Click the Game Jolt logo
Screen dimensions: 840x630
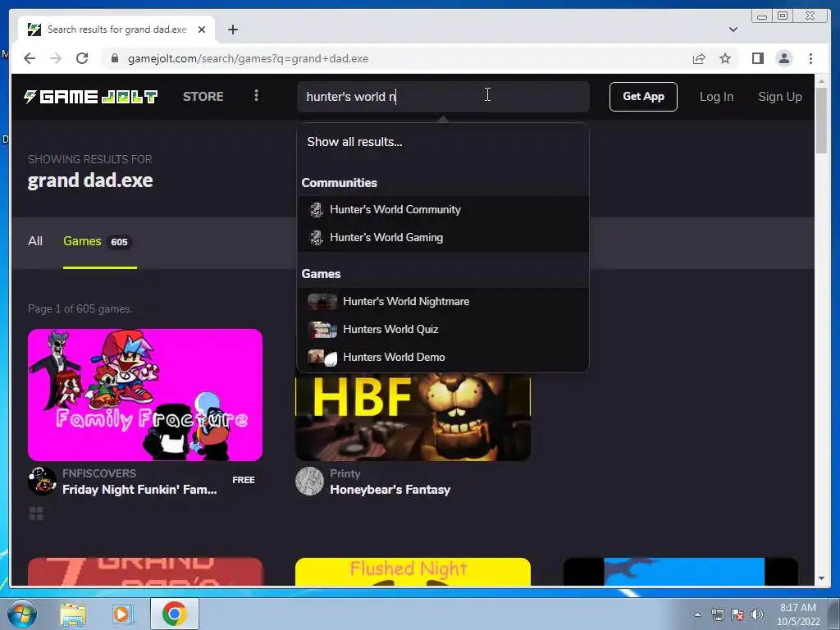pyautogui.click(x=90, y=97)
